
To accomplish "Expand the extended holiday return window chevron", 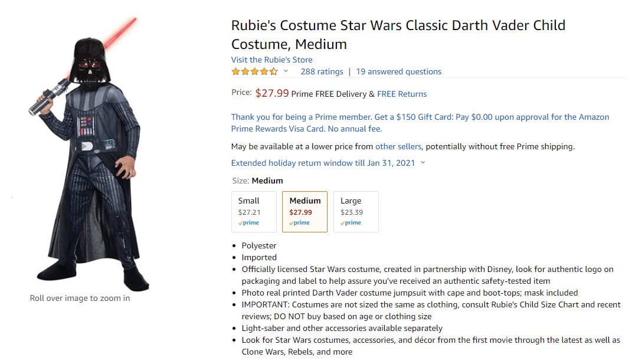I will [423, 163].
